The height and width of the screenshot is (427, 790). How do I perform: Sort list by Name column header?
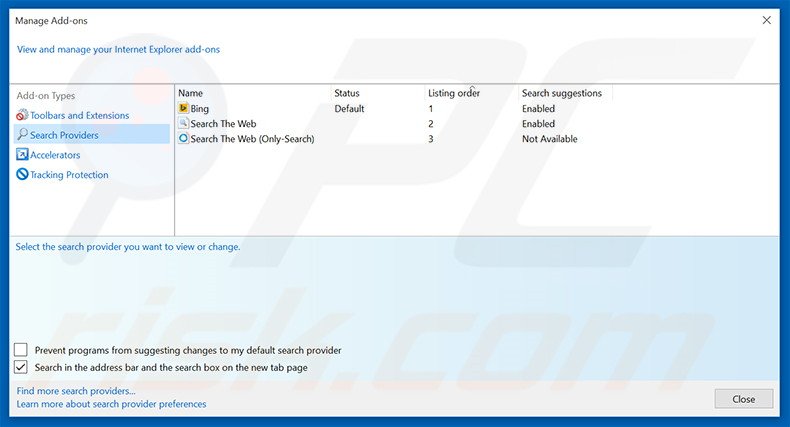click(x=190, y=93)
